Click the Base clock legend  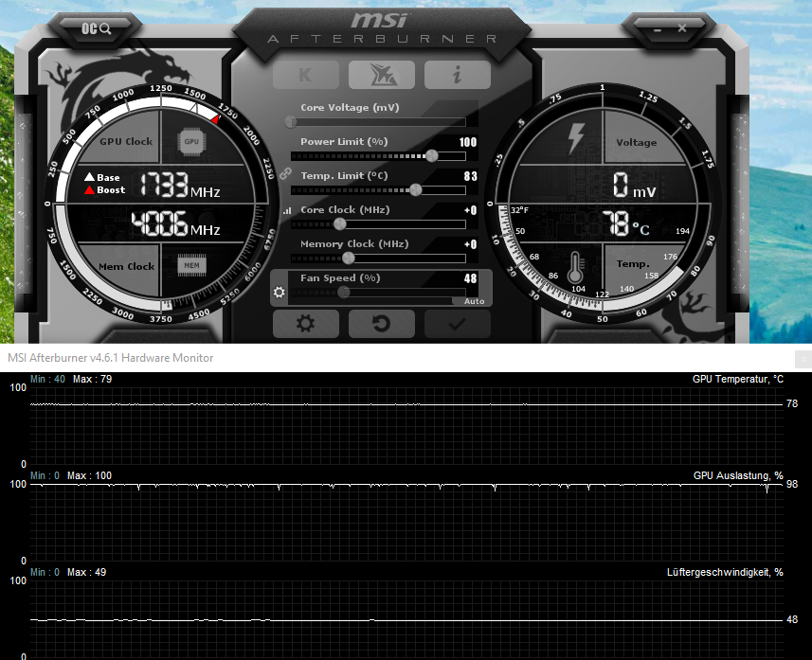click(x=102, y=178)
